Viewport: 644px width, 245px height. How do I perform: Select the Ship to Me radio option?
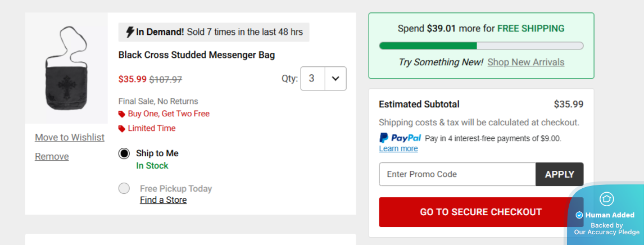click(x=124, y=153)
